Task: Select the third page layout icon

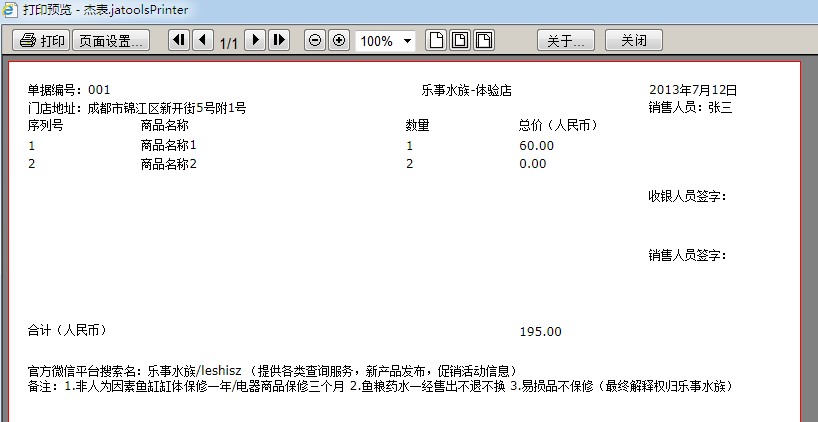Action: (484, 40)
